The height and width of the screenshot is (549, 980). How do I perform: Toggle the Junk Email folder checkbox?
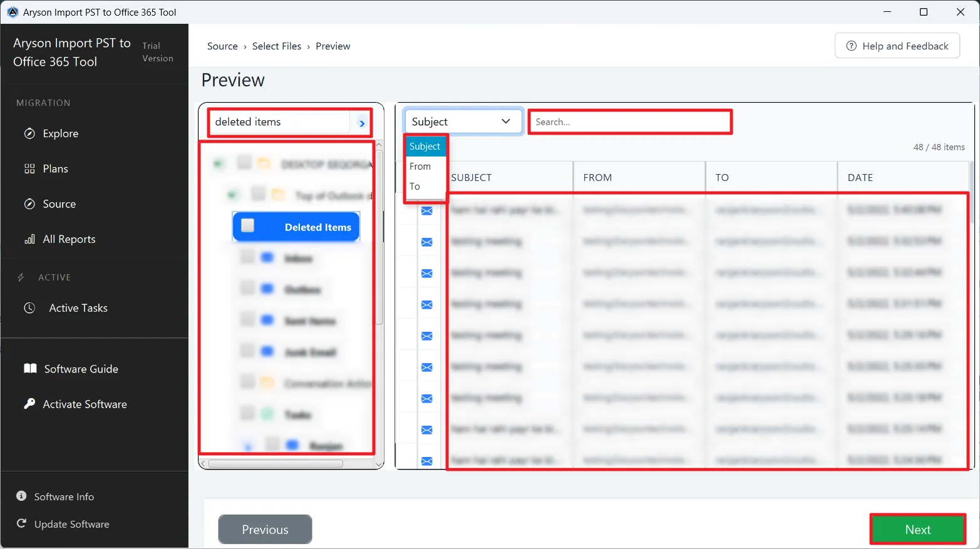(248, 351)
